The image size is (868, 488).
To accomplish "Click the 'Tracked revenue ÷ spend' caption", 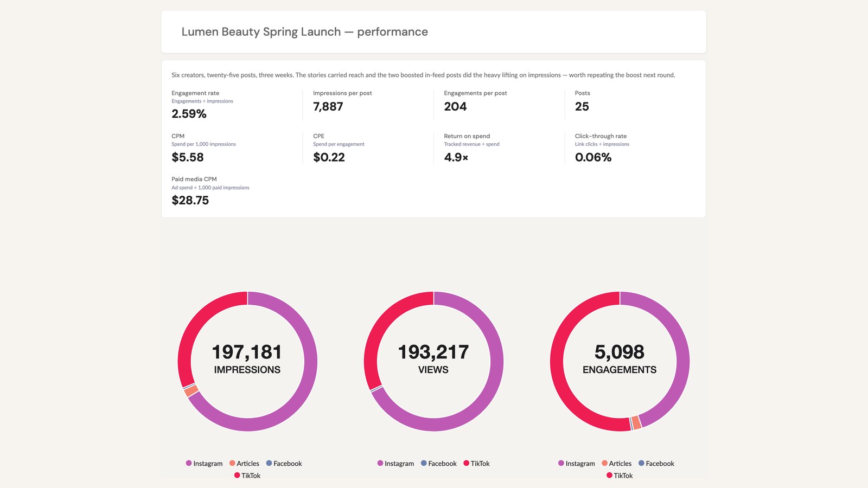I will point(471,144).
